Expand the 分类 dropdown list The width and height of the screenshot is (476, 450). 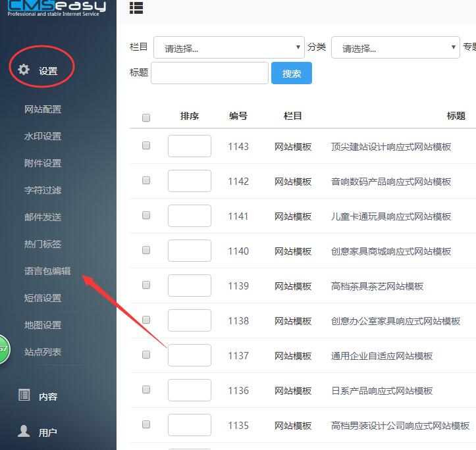[395, 47]
